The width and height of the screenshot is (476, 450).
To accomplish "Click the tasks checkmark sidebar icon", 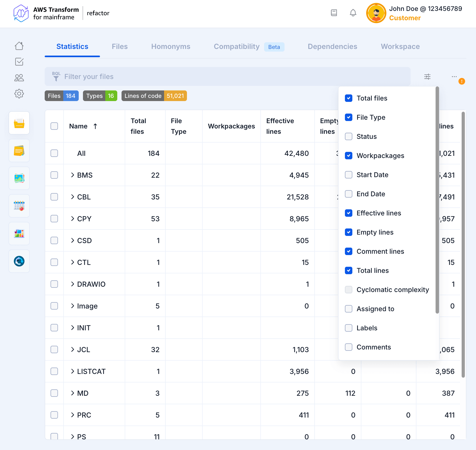I will pos(19,62).
